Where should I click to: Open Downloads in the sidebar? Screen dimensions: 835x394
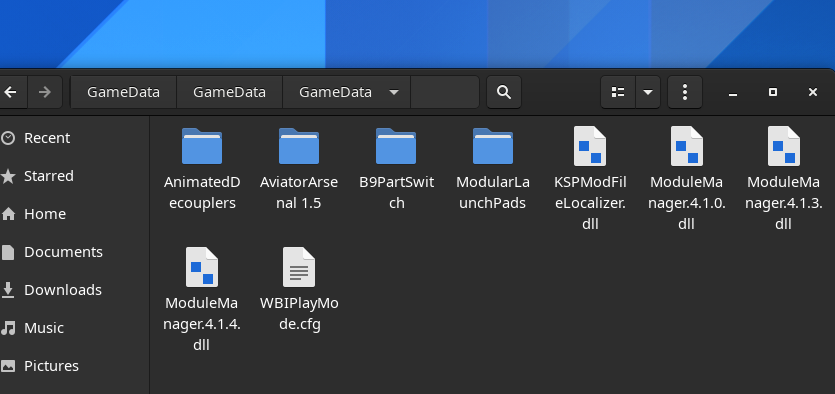(x=75, y=290)
